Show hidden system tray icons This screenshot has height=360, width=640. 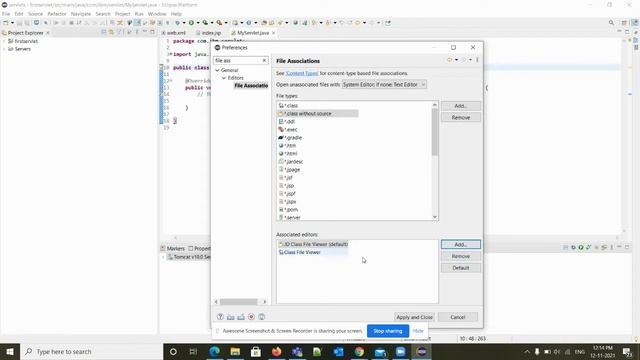(527, 351)
